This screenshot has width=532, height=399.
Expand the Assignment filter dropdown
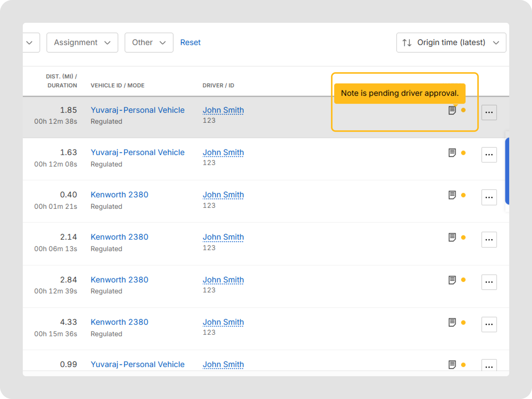[x=82, y=43]
